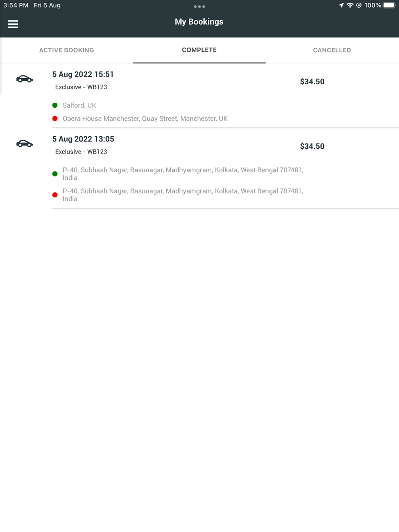
Task: Tap Opera House Manchester destination address
Action: (145, 118)
